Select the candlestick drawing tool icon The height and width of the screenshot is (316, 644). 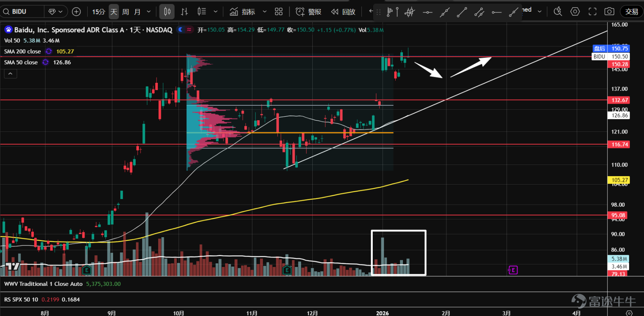[409, 12]
